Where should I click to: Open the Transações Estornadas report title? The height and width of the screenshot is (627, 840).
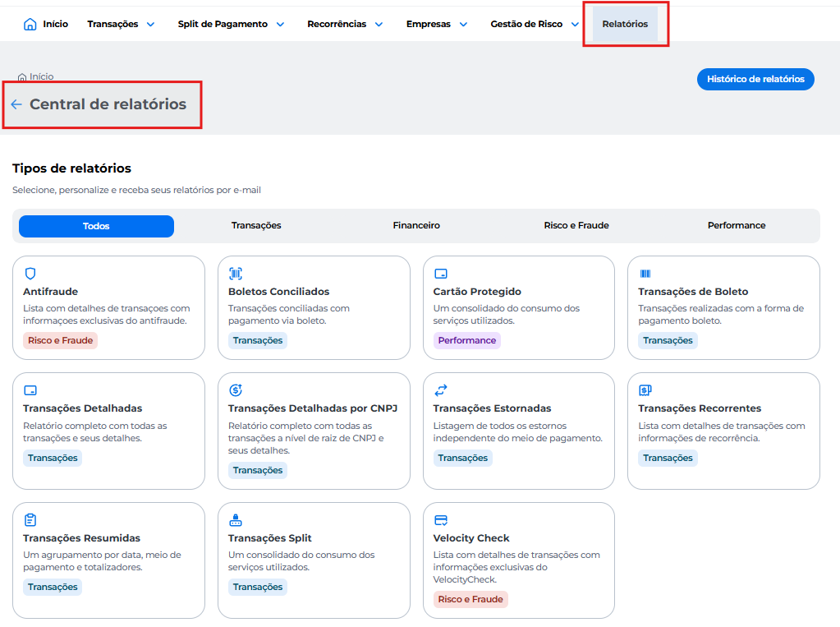492,408
